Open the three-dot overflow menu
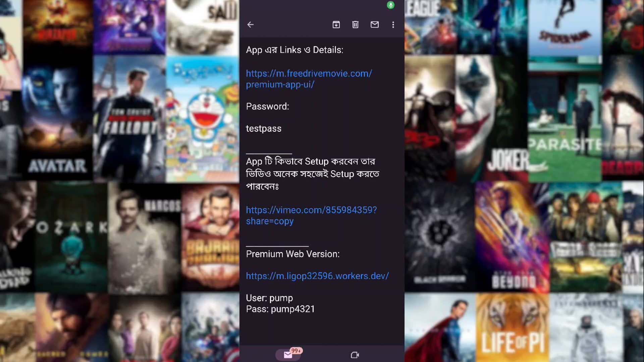This screenshot has width=644, height=362. [x=393, y=24]
